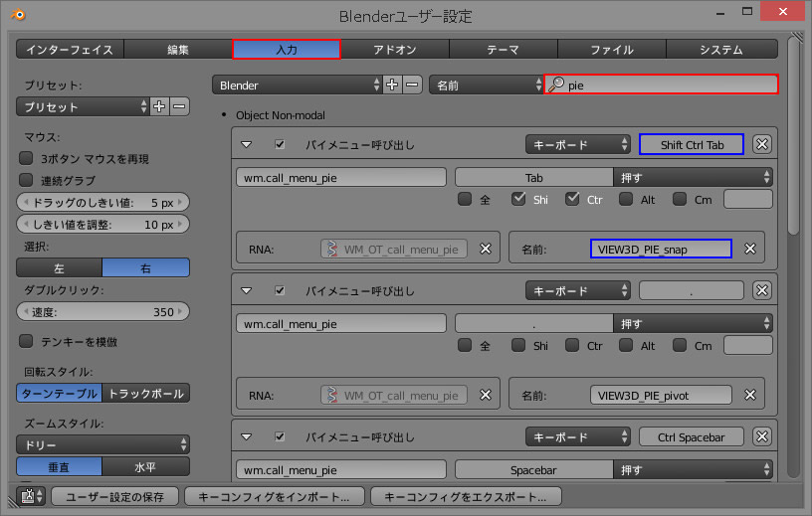This screenshot has width=812, height=516.
Task: Select left mouse button for selection
Action: point(60,267)
